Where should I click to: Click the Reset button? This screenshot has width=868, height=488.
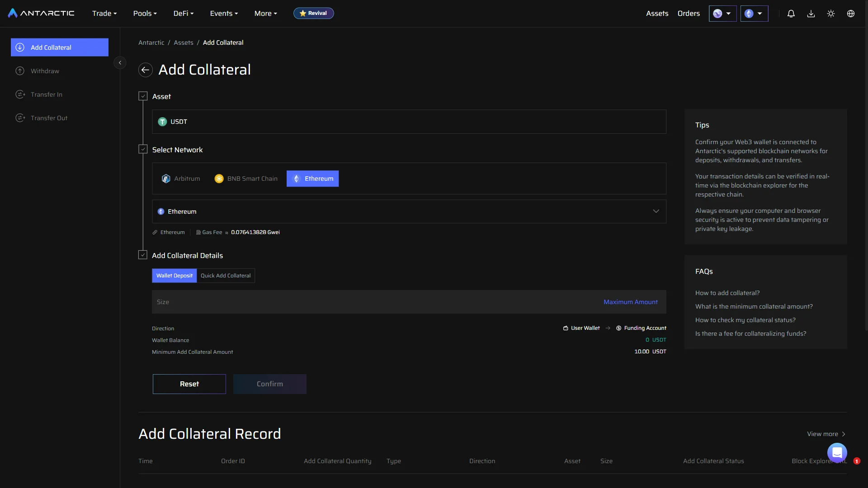tap(189, 384)
